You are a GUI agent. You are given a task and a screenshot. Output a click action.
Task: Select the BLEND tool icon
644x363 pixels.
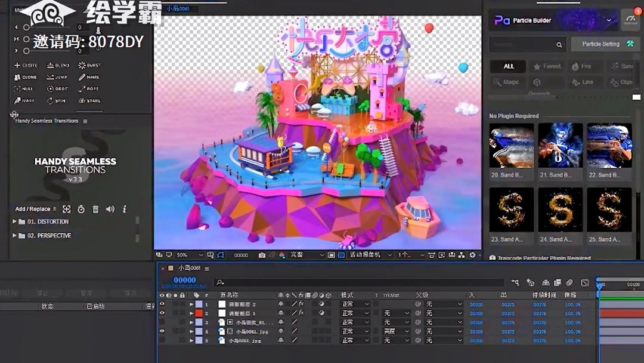tap(50, 66)
